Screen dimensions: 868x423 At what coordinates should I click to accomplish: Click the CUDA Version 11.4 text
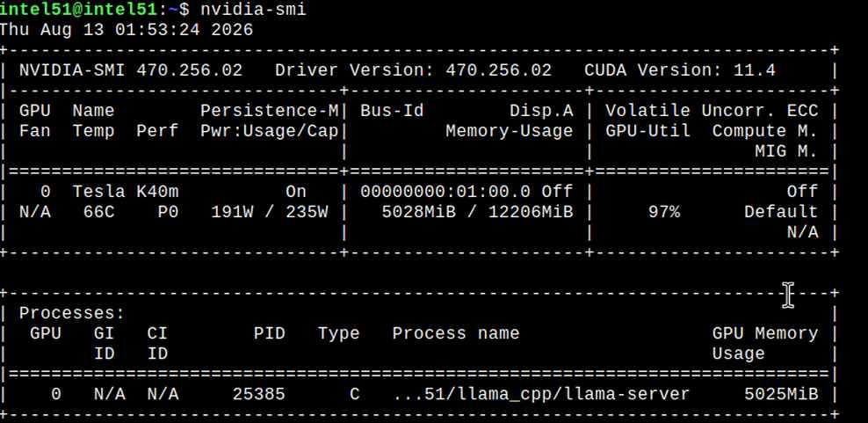pos(679,70)
